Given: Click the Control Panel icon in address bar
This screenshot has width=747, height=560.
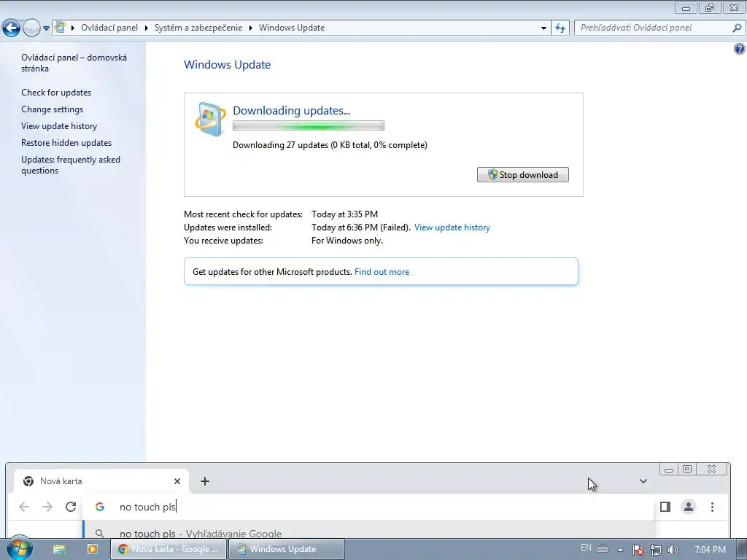Looking at the screenshot, I should point(60,27).
